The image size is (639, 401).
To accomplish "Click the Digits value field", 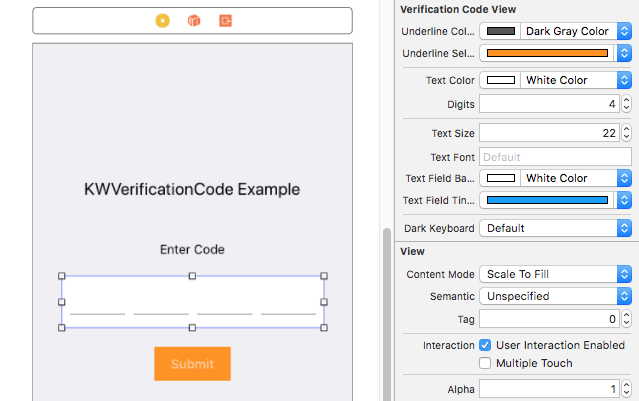I will [x=549, y=104].
